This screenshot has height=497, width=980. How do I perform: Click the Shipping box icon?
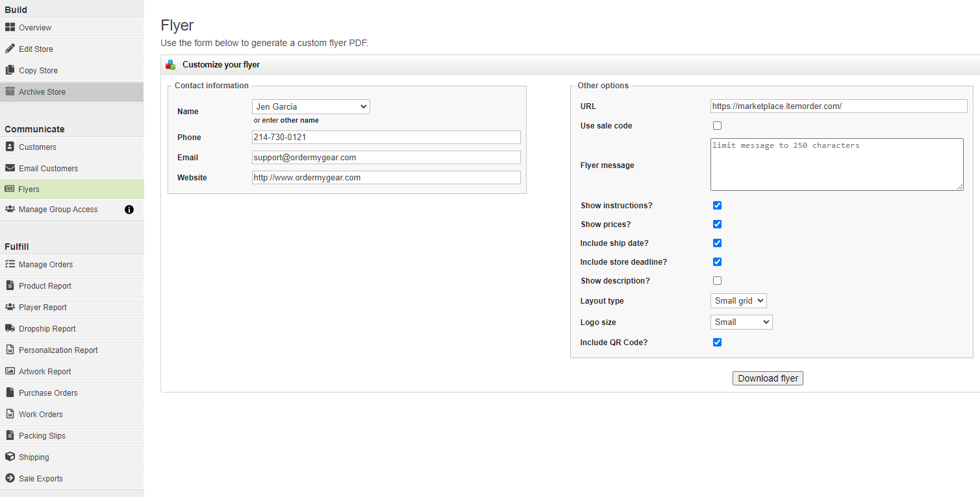tap(10, 457)
